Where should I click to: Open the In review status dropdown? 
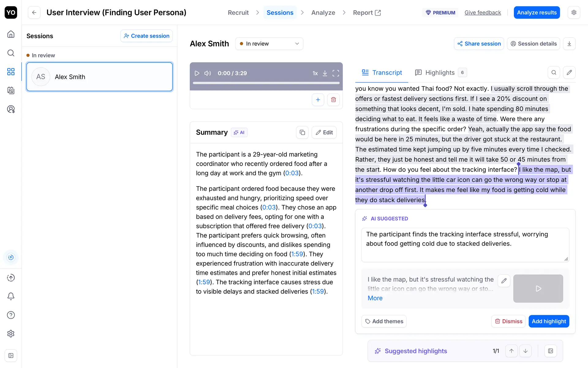coord(269,44)
